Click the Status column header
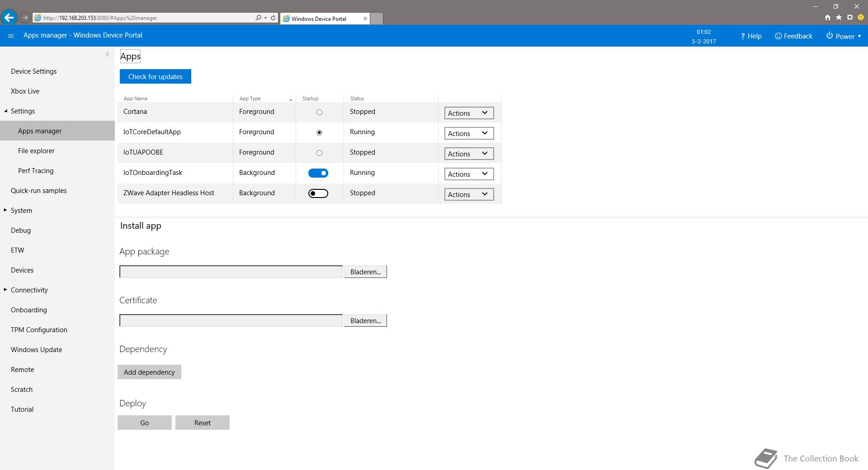 (x=357, y=99)
